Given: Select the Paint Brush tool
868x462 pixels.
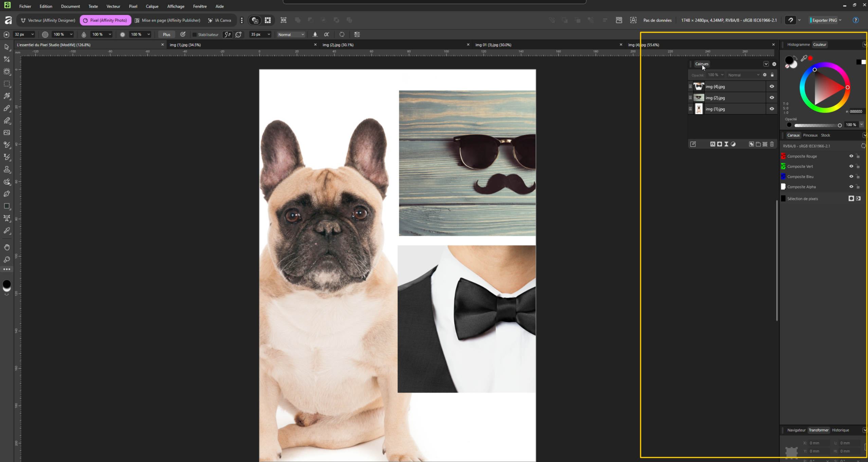Looking at the screenshot, I should [7, 108].
